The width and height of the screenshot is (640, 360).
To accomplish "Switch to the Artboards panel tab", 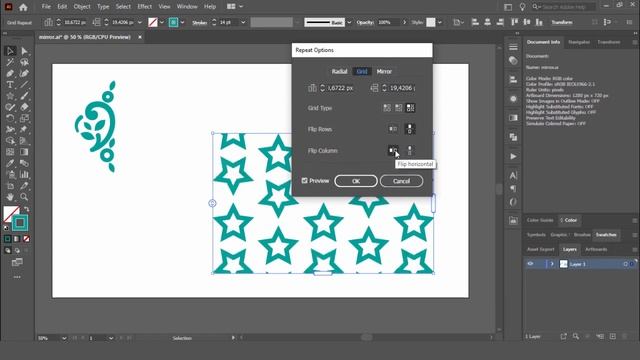I will [596, 249].
